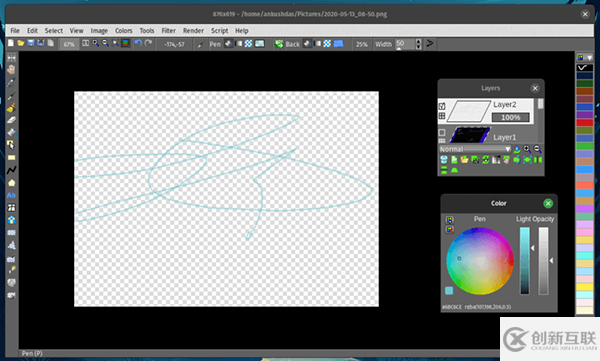This screenshot has height=361, width=600.
Task: Swap Pen and Back colors icon
Action: tap(279, 44)
